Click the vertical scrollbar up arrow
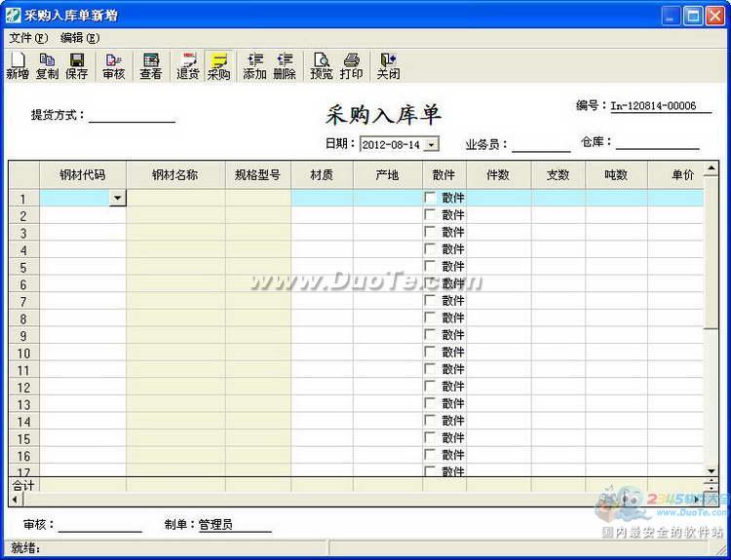This screenshot has width=731, height=560. tap(711, 168)
